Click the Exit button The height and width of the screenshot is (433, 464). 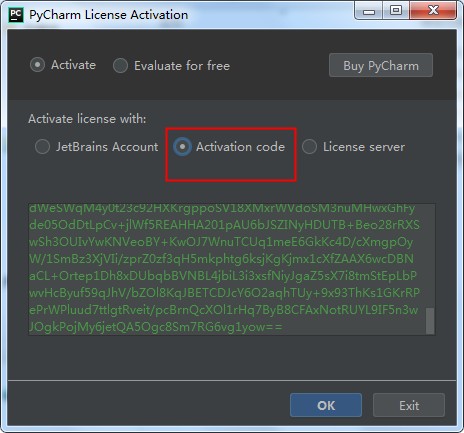(409, 405)
